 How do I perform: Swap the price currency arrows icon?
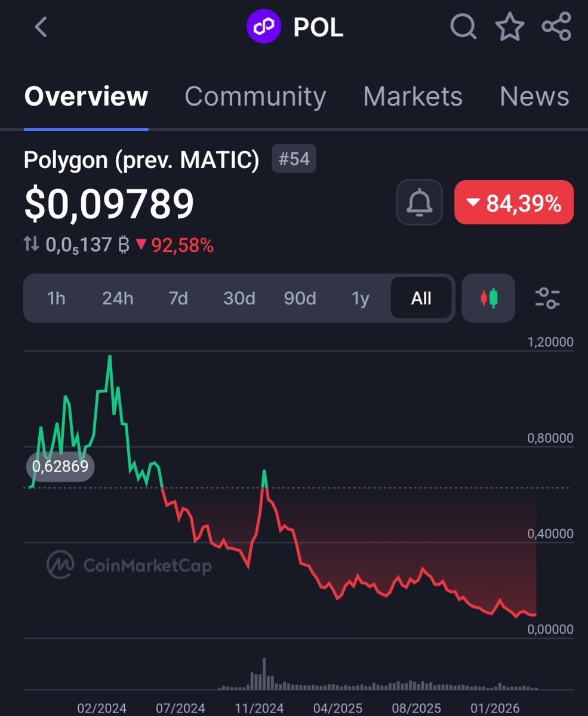pos(32,244)
